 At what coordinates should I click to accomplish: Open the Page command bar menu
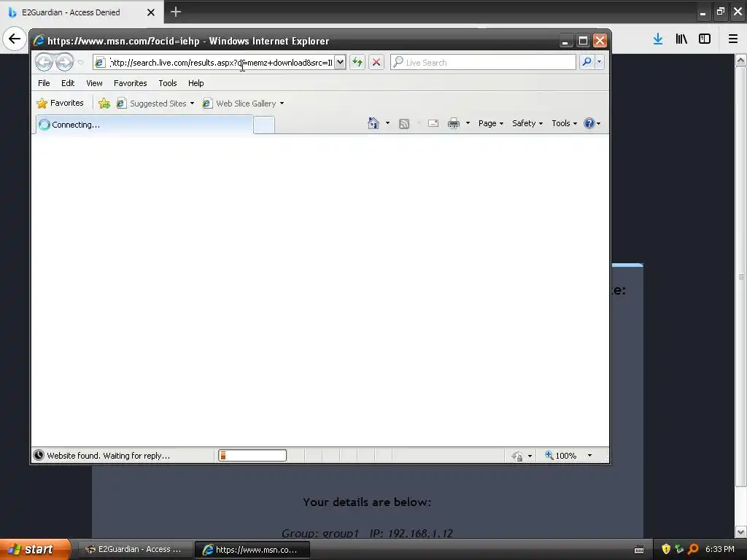491,123
